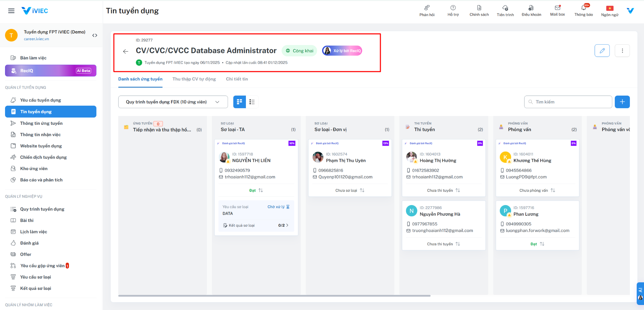Image resolution: width=644 pixels, height=310 pixels.
Task: Click the horizontal scrollbar under the board
Action: [x=274, y=296]
